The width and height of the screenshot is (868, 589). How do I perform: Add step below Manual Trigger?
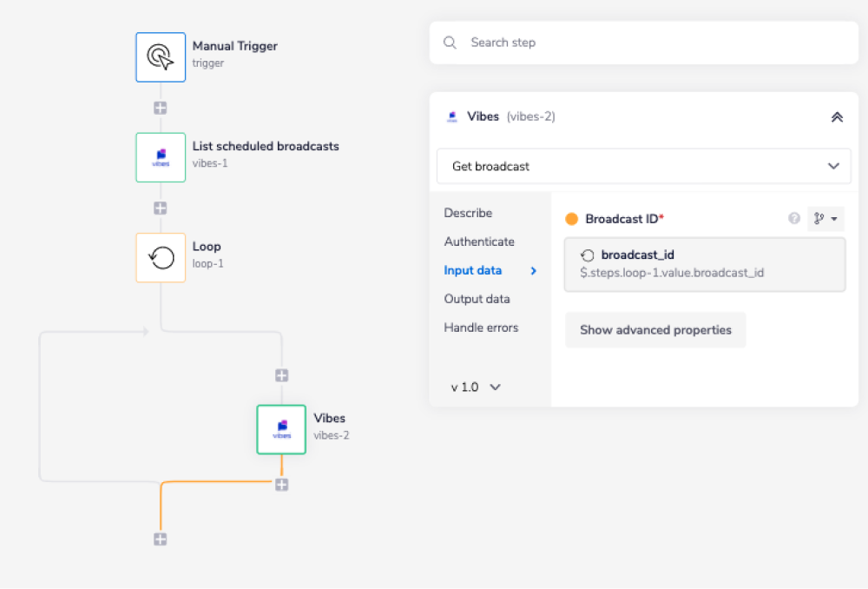(x=161, y=108)
